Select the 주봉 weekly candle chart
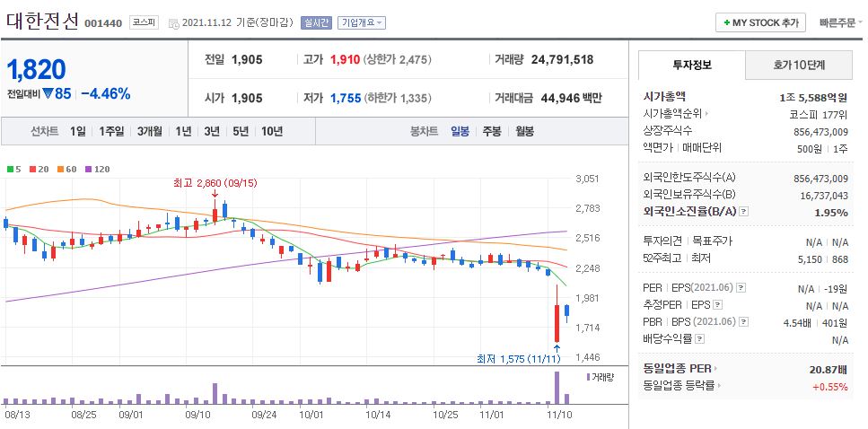This screenshot has height=429, width=868. pyautogui.click(x=492, y=131)
